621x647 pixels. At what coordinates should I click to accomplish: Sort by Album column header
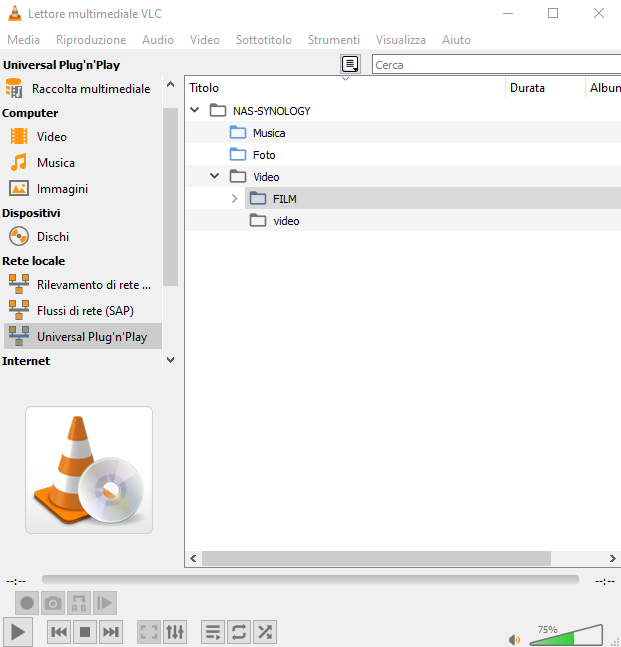(604, 88)
